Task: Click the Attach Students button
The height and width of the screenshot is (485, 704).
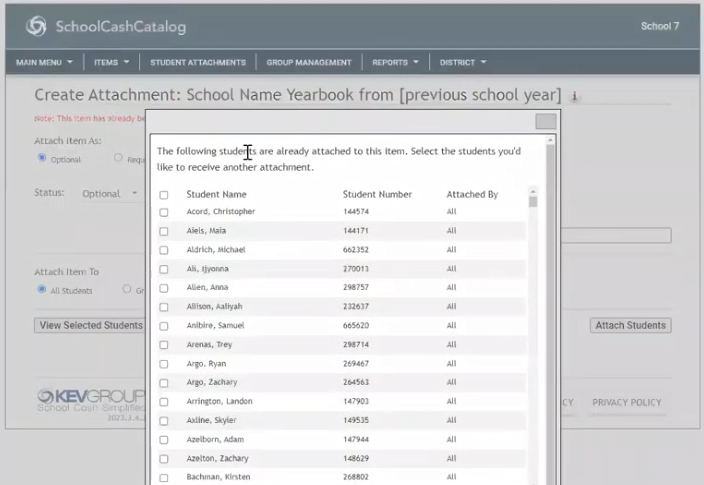Action: click(x=630, y=325)
